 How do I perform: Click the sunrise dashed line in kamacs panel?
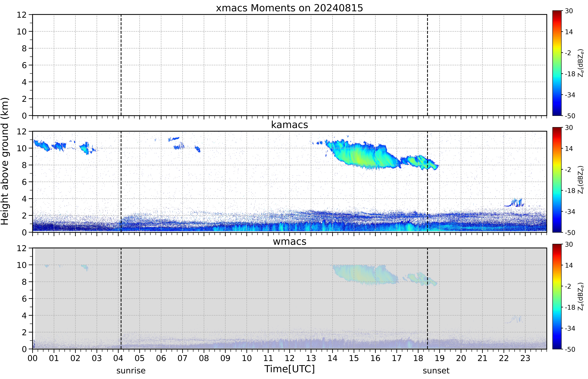coord(121,182)
